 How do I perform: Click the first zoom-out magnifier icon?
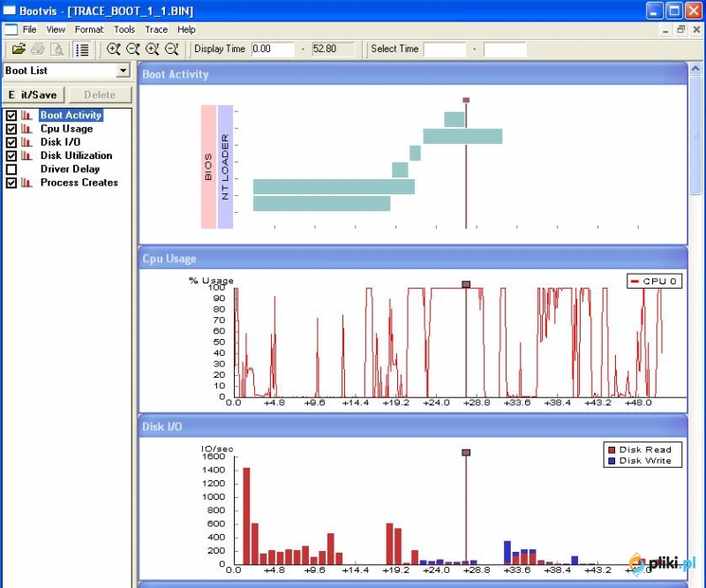click(133, 49)
